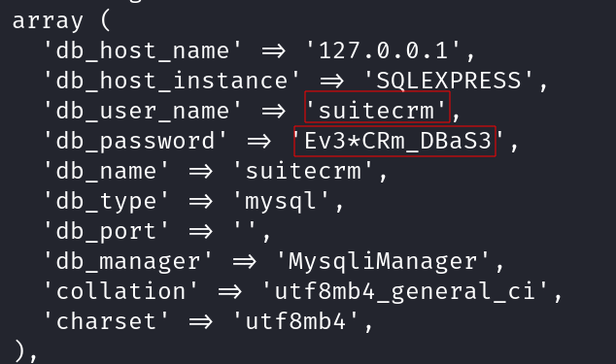Screen dimensions: 616x364
Task: Click the 'db_type' key text
Action: click(106, 202)
